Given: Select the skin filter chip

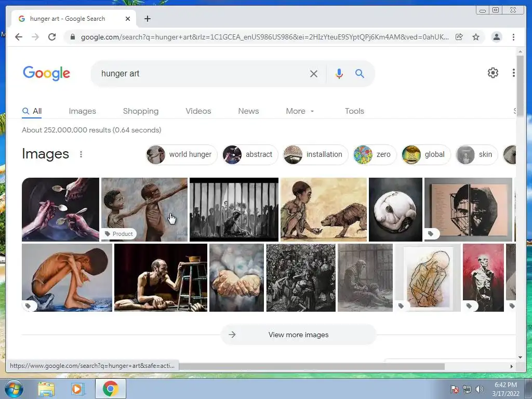Looking at the screenshot, I should click(476, 154).
